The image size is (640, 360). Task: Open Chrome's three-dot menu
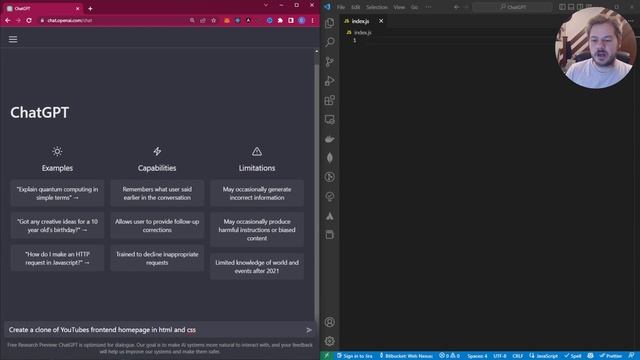(x=313, y=20)
